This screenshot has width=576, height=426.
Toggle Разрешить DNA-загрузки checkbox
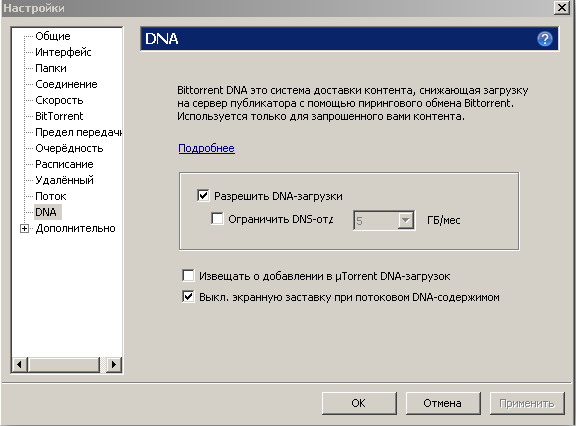203,195
